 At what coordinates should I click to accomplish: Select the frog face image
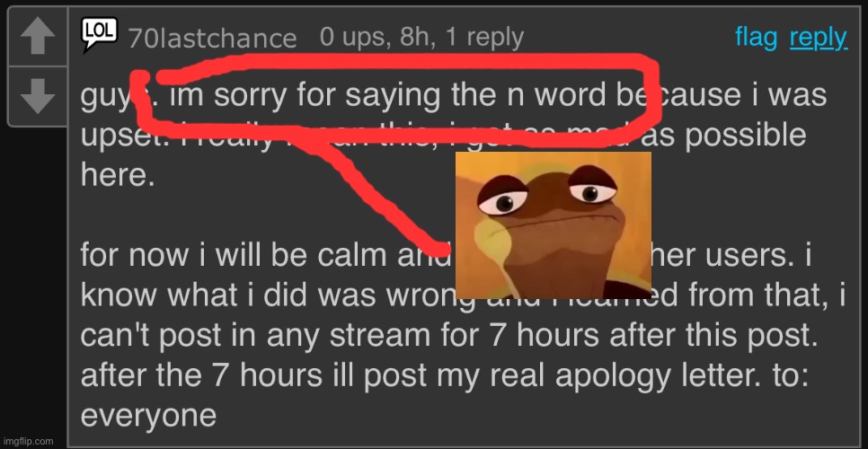[x=553, y=225]
